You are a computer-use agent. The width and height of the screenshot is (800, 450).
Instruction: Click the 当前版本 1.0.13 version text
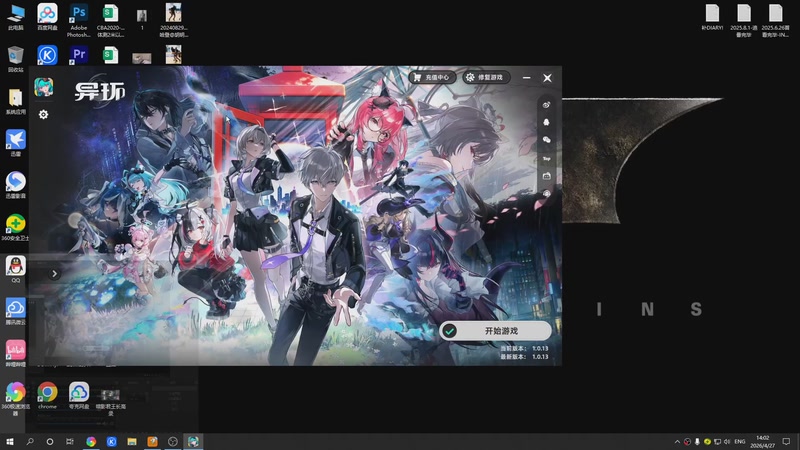(524, 348)
